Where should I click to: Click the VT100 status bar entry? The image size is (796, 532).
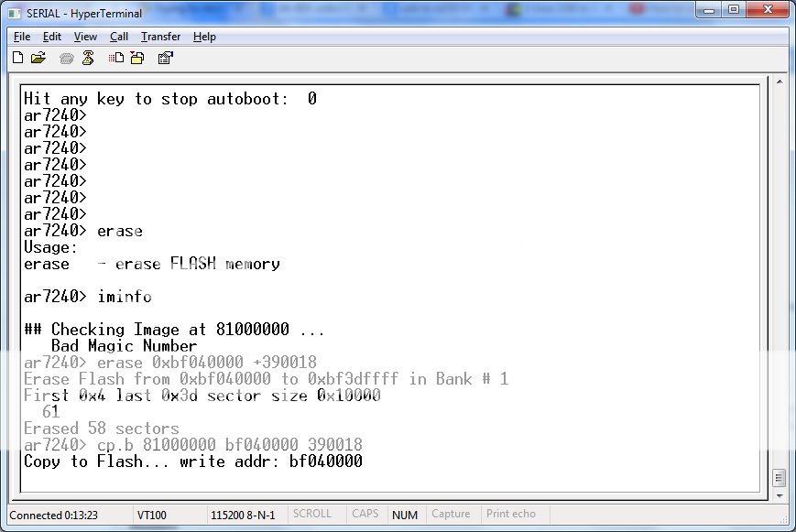pyautogui.click(x=151, y=515)
